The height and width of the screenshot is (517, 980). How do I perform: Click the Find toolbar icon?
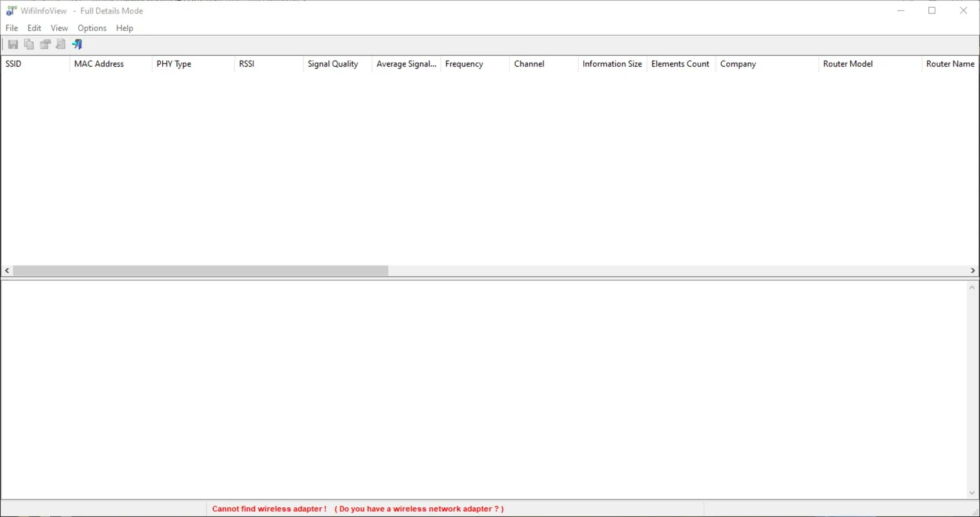coord(61,44)
